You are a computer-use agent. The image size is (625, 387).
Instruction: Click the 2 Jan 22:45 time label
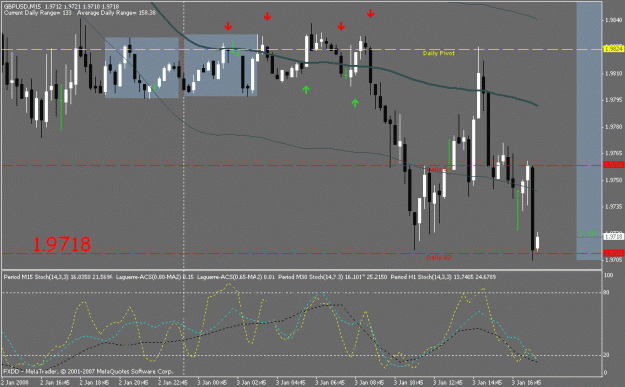(x=173, y=383)
